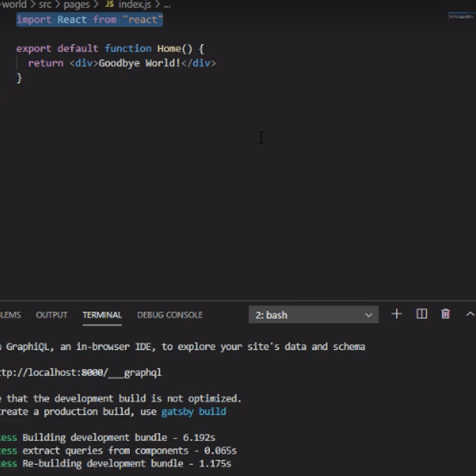Maximize panel with the up chevron
This screenshot has width=476, height=476.
click(470, 314)
